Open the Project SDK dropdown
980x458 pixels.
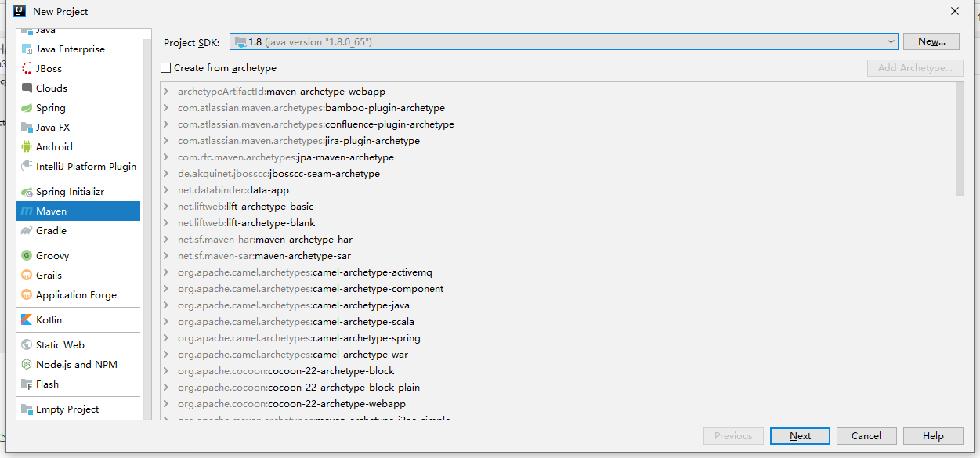[891, 41]
